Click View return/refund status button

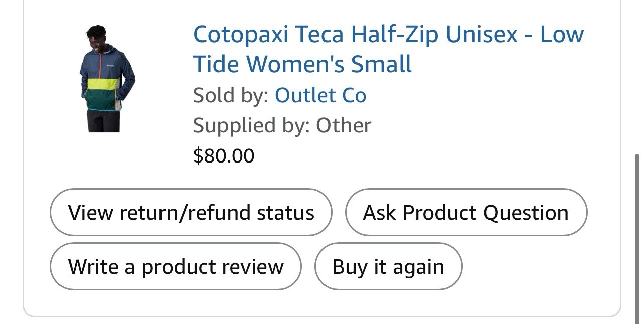[x=191, y=213]
